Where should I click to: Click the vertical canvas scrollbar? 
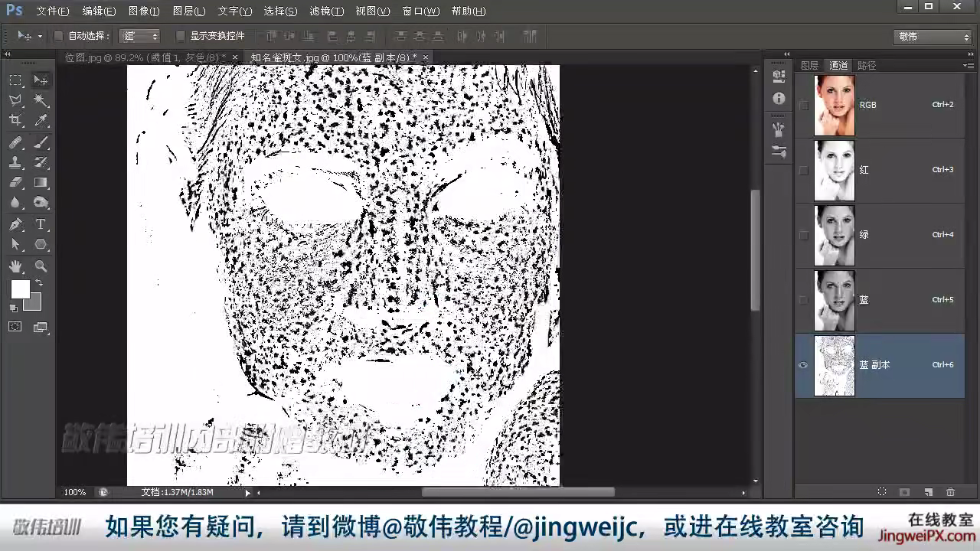point(756,249)
